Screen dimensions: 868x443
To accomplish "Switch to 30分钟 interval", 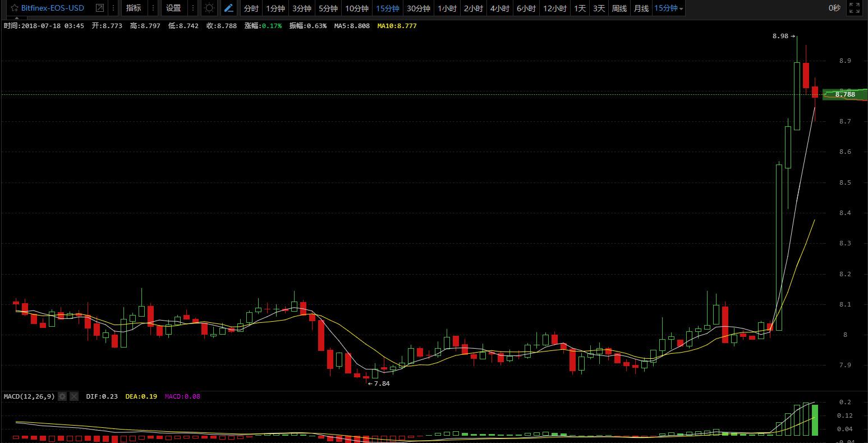I will pos(418,8).
